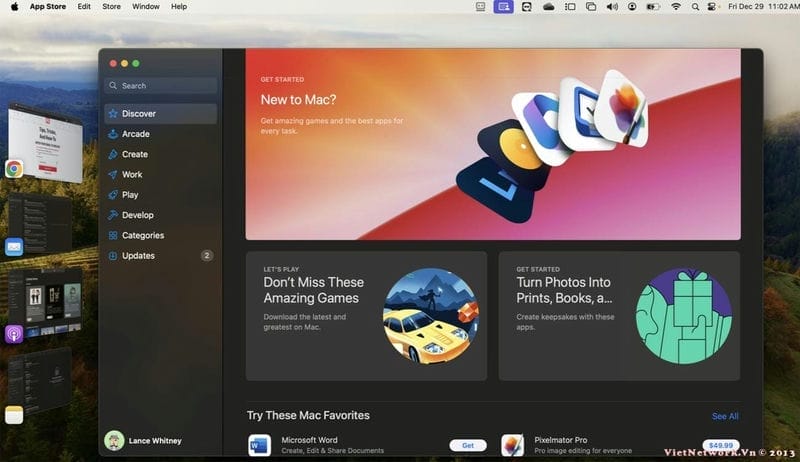Open the Store menu
The height and width of the screenshot is (462, 800).
[x=111, y=7]
